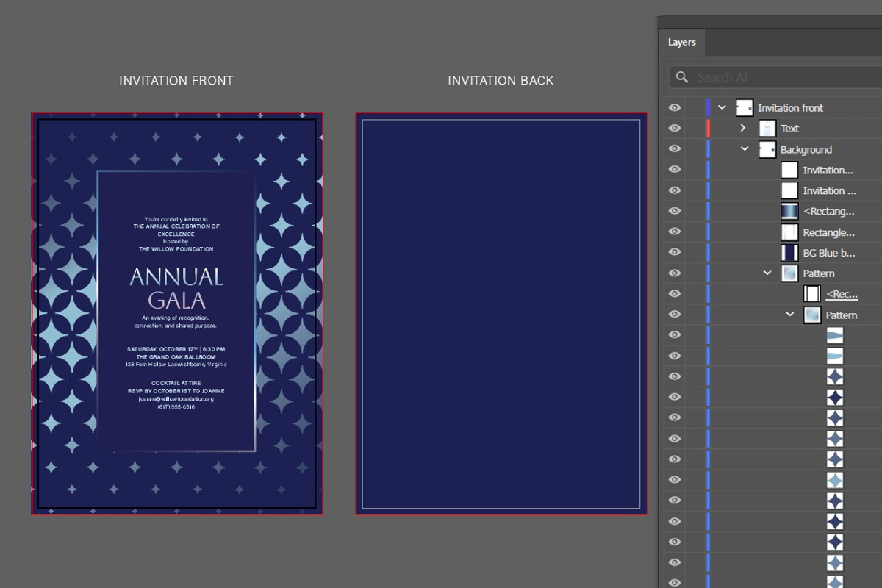The height and width of the screenshot is (588, 882).
Task: Click the 'You're cordially invited to' line
Action: tap(176, 219)
